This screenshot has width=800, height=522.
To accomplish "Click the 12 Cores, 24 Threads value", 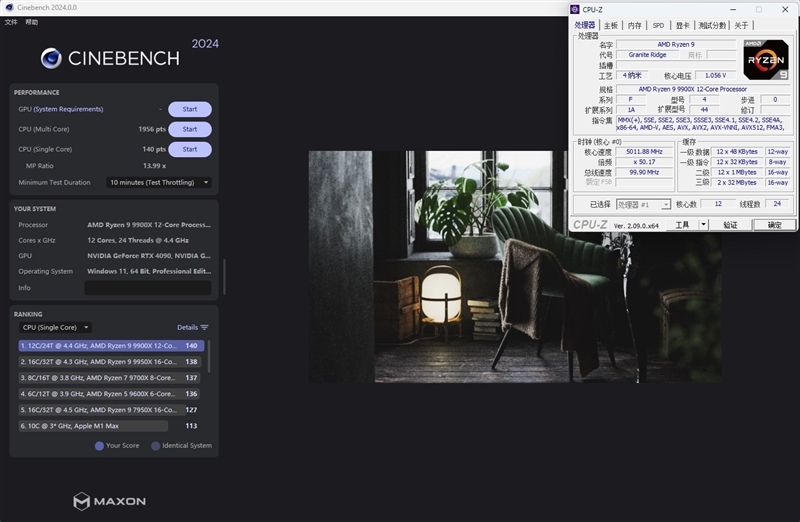I will pos(138,240).
